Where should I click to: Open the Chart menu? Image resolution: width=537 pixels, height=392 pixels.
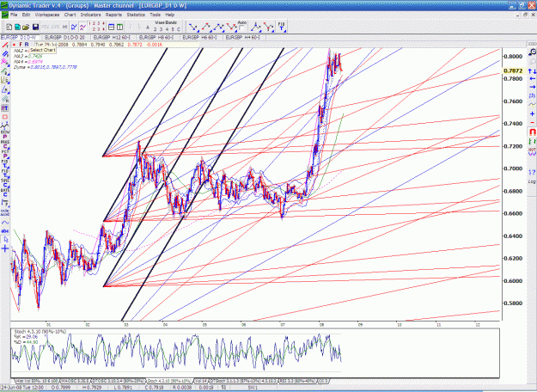[70, 15]
